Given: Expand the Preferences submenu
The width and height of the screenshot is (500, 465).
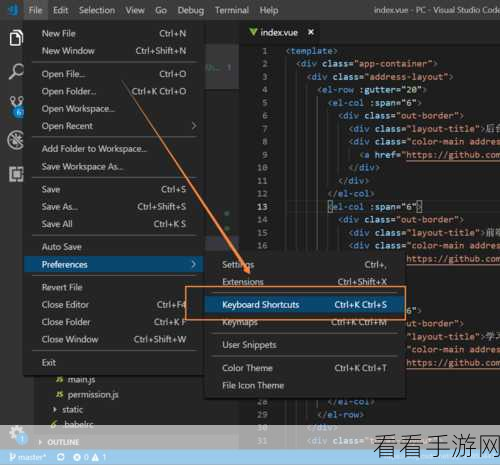Looking at the screenshot, I should point(114,265).
